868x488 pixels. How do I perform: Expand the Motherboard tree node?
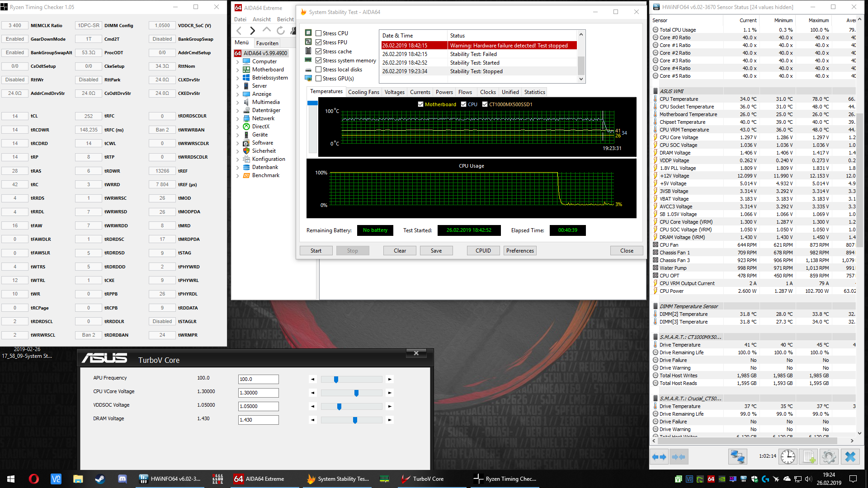coord(238,70)
